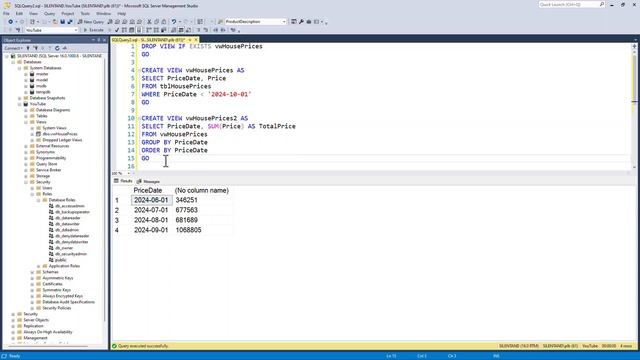640x360 pixels.
Task: Click the Paste clipboard icon
Action: coord(164,22)
